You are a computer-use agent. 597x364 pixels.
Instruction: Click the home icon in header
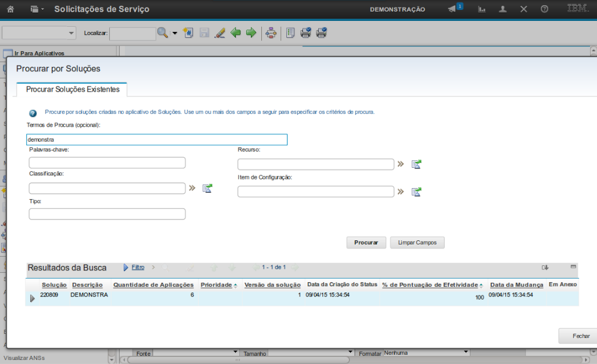(x=10, y=9)
